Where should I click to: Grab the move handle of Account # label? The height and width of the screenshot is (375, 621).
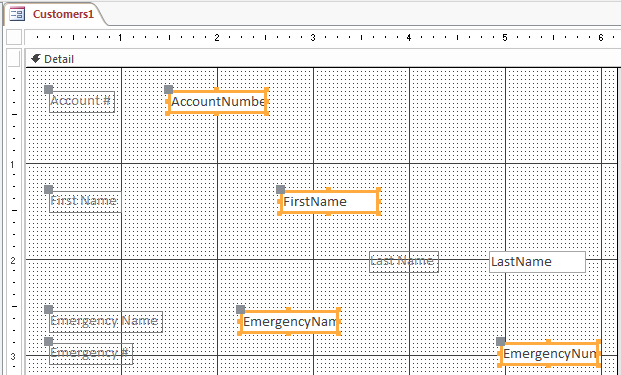(x=48, y=89)
